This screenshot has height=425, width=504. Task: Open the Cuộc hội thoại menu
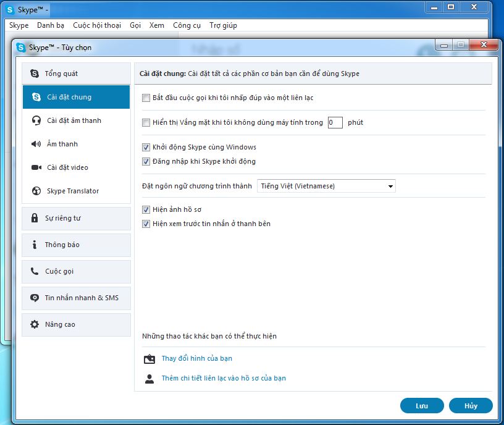(97, 25)
